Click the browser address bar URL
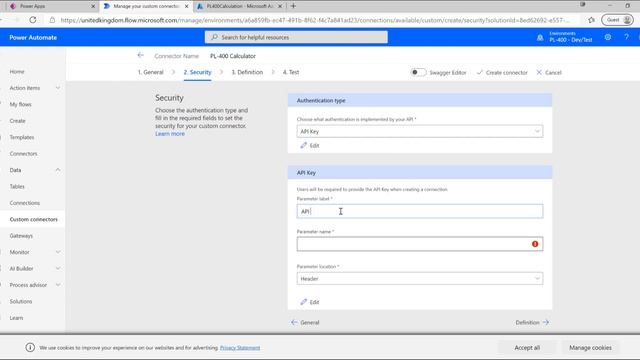 click(315, 20)
